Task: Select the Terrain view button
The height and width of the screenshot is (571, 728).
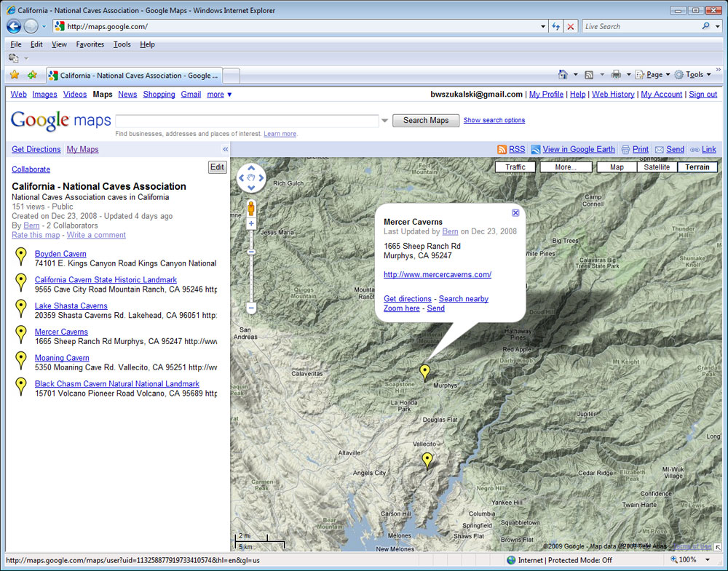Action: [x=697, y=167]
